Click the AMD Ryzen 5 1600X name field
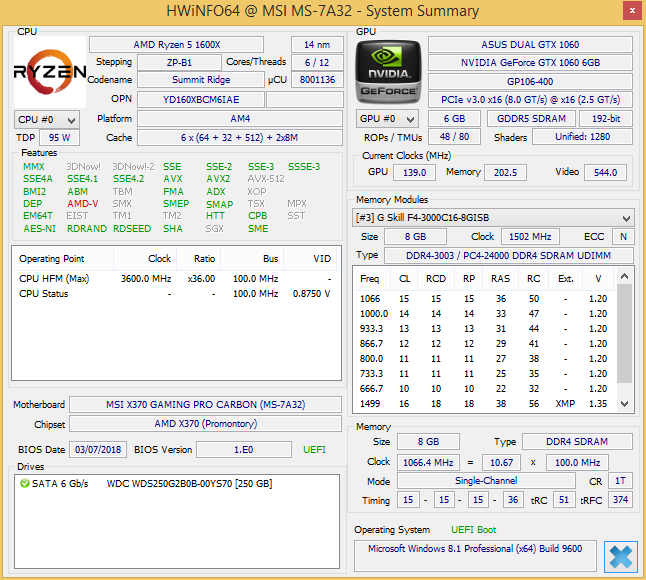Viewport: 646px width, 580px height. [x=176, y=44]
